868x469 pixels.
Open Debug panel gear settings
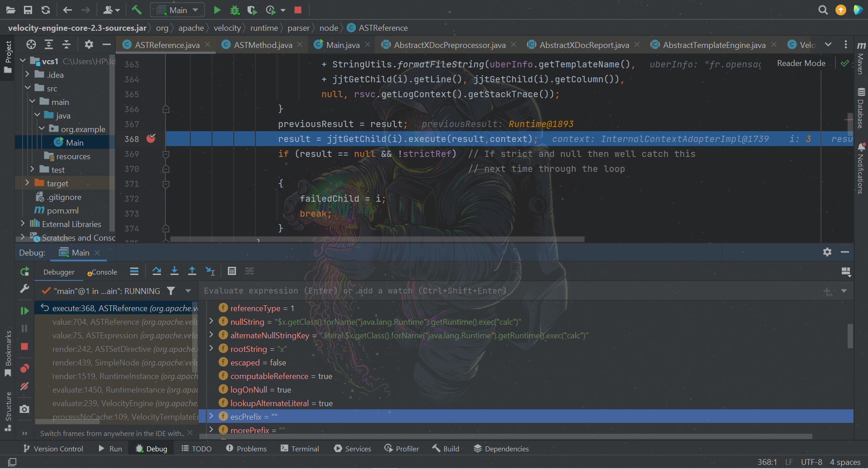(827, 252)
